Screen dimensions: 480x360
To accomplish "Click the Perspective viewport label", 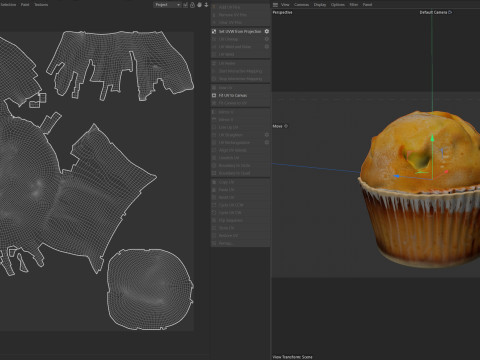I will (282, 12).
